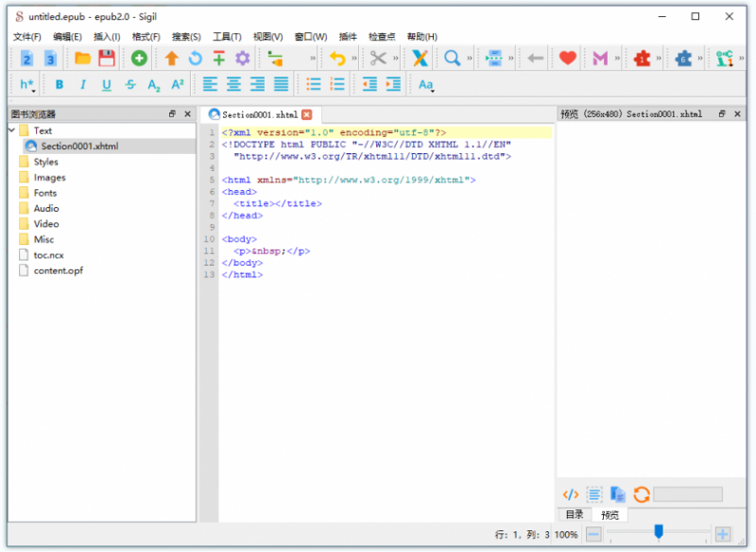Image resolution: width=756 pixels, height=552 pixels.
Task: Click the Cut scissors icon
Action: click(x=378, y=59)
